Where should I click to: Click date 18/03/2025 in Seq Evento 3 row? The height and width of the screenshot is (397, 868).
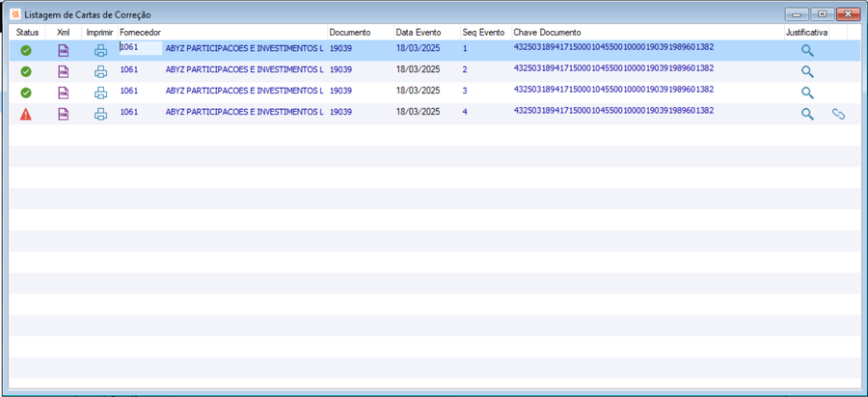coord(418,91)
